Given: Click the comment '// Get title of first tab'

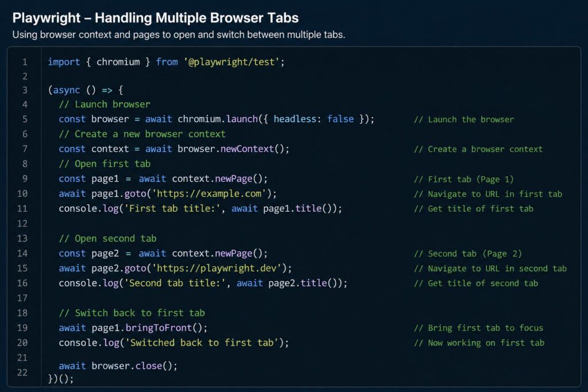Looking at the screenshot, I should click(474, 209).
